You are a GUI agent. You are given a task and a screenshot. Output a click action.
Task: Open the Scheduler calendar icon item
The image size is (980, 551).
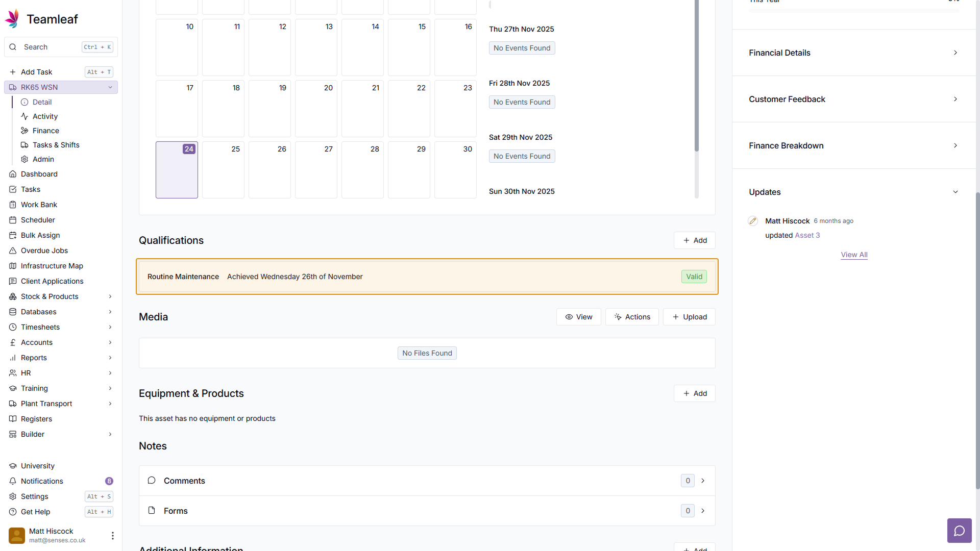coord(38,220)
